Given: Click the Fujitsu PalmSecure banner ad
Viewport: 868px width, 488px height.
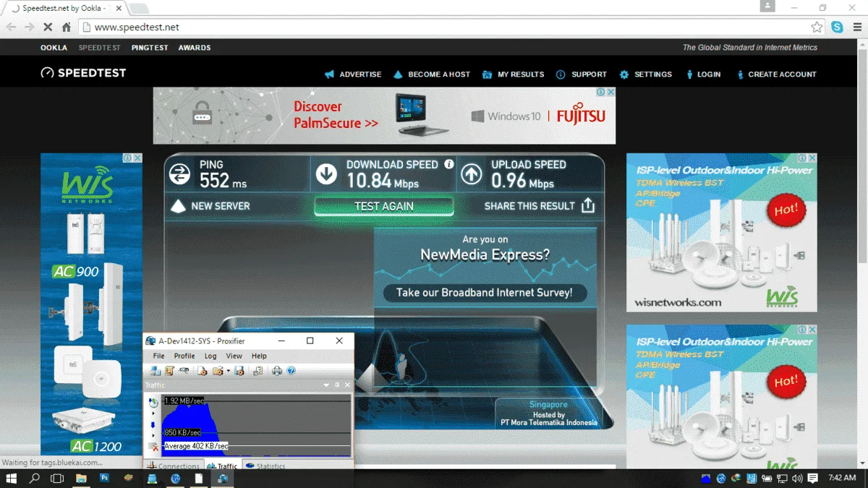Looking at the screenshot, I should pyautogui.click(x=384, y=116).
